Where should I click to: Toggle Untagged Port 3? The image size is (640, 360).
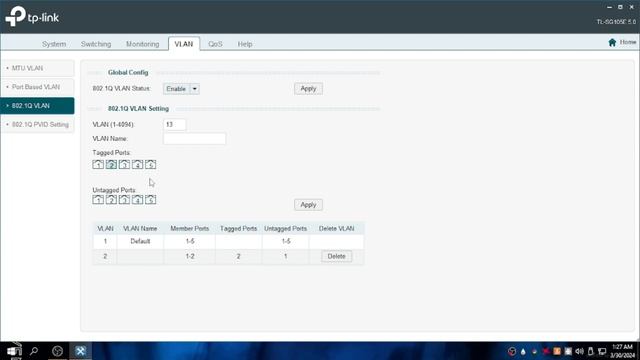[x=124, y=200]
